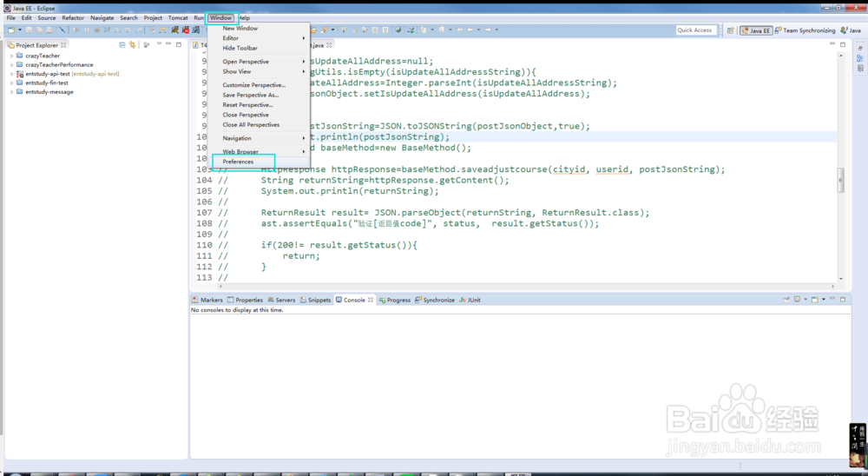Switch to the Markers tab
868x476 pixels.
tap(207, 300)
